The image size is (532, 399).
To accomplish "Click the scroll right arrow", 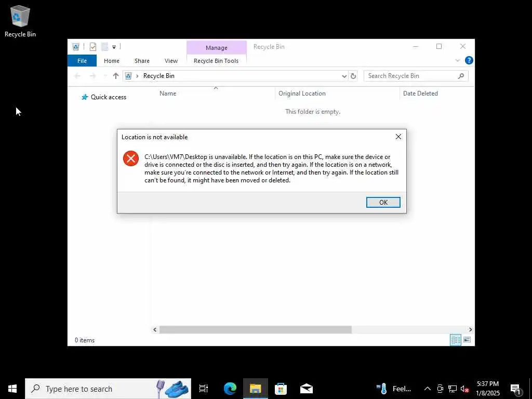I will (x=470, y=329).
